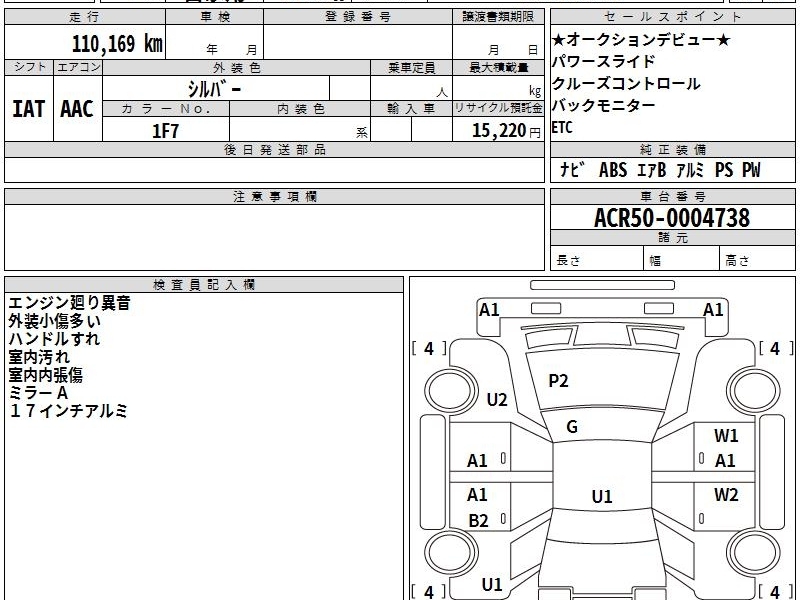The image size is (800, 600).
Task: Select the ABS equipment entry
Action: [613, 170]
